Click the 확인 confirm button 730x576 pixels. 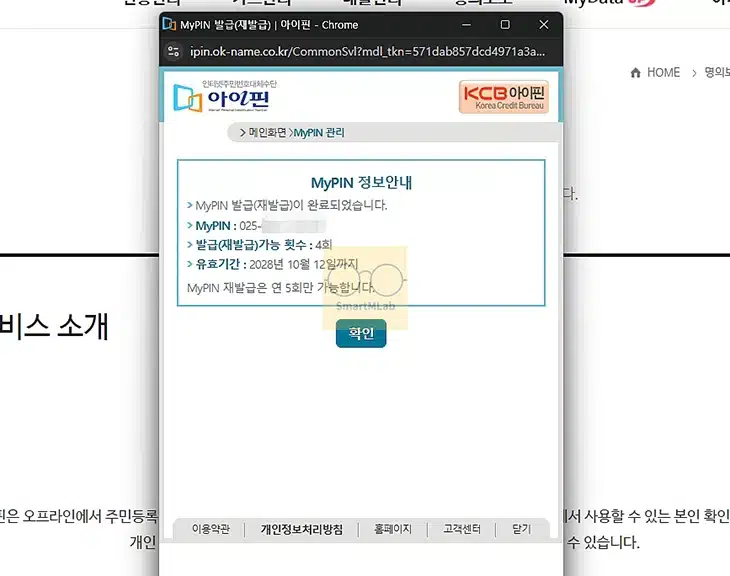pyautogui.click(x=361, y=333)
